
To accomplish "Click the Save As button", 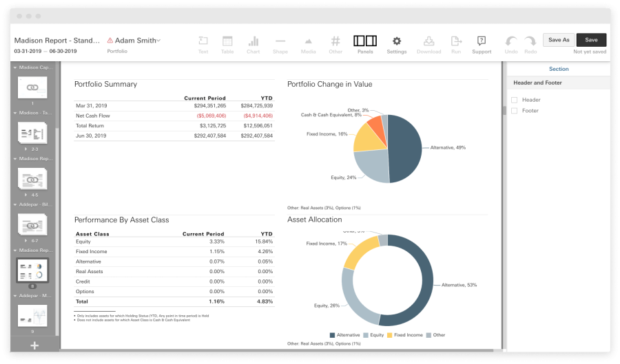I will pos(559,40).
